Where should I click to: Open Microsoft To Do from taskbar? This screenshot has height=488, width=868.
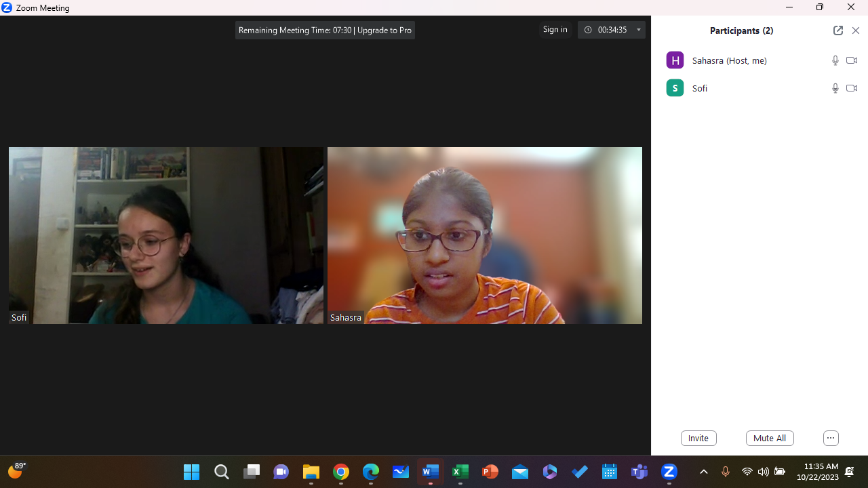580,472
